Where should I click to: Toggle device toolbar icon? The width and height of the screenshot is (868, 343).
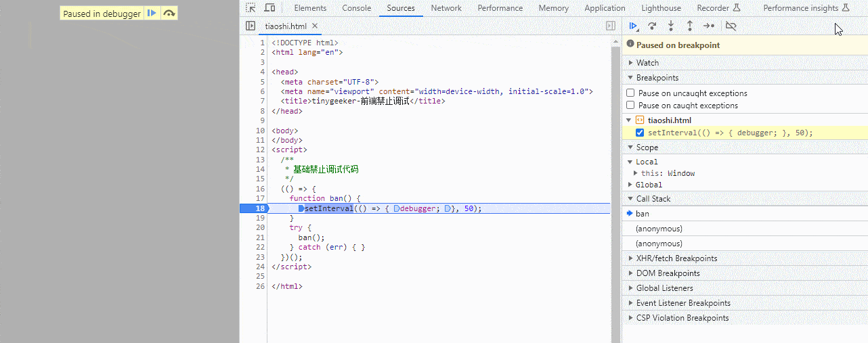coord(269,8)
